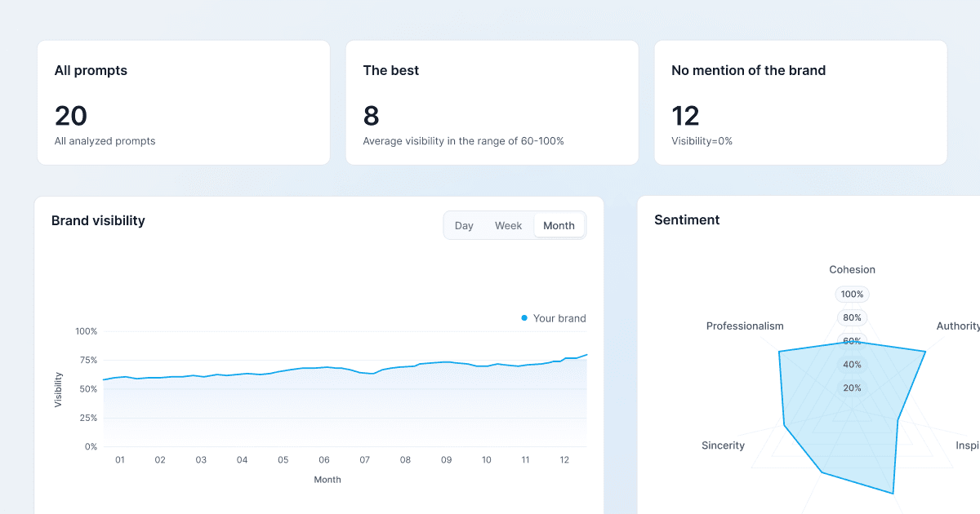Click the 25% tick on Visibility axis

coord(87,418)
